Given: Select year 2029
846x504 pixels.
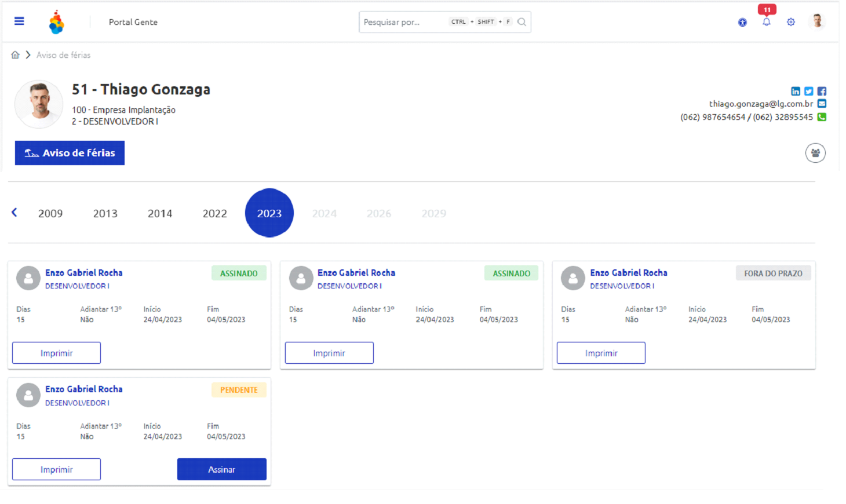Looking at the screenshot, I should 434,214.
